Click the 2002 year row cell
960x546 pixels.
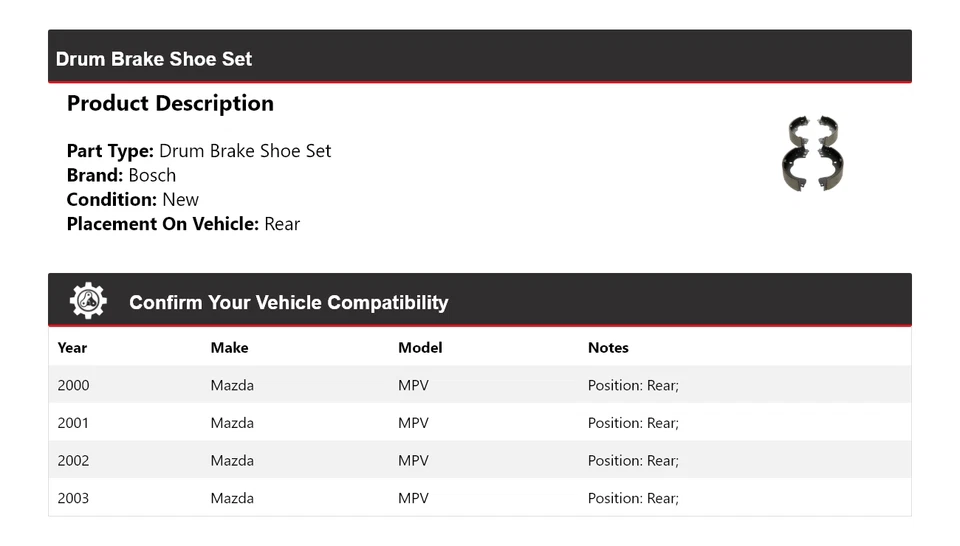73,461
